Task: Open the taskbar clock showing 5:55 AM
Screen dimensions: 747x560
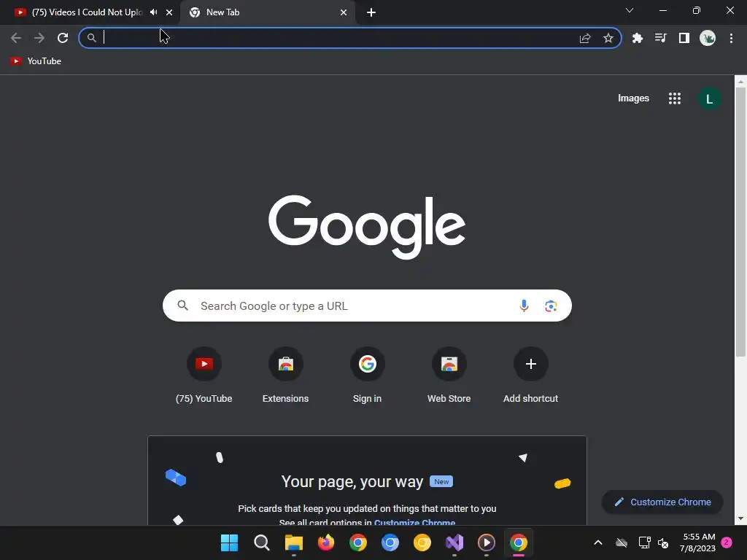Action: (x=698, y=542)
